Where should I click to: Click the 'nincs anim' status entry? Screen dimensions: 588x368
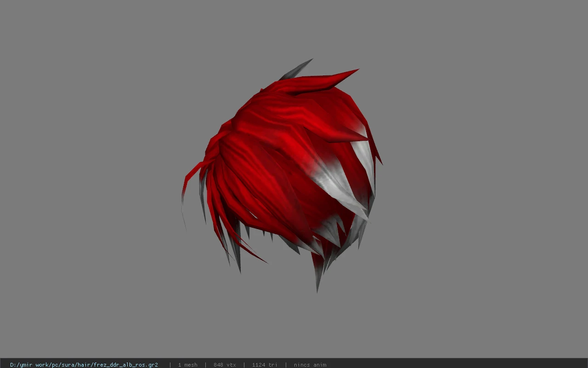click(310, 365)
